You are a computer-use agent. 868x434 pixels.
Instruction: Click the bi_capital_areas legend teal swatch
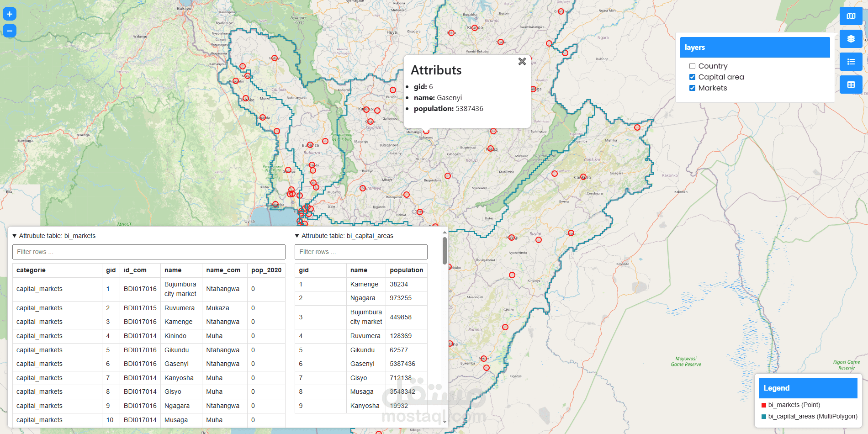tap(764, 417)
